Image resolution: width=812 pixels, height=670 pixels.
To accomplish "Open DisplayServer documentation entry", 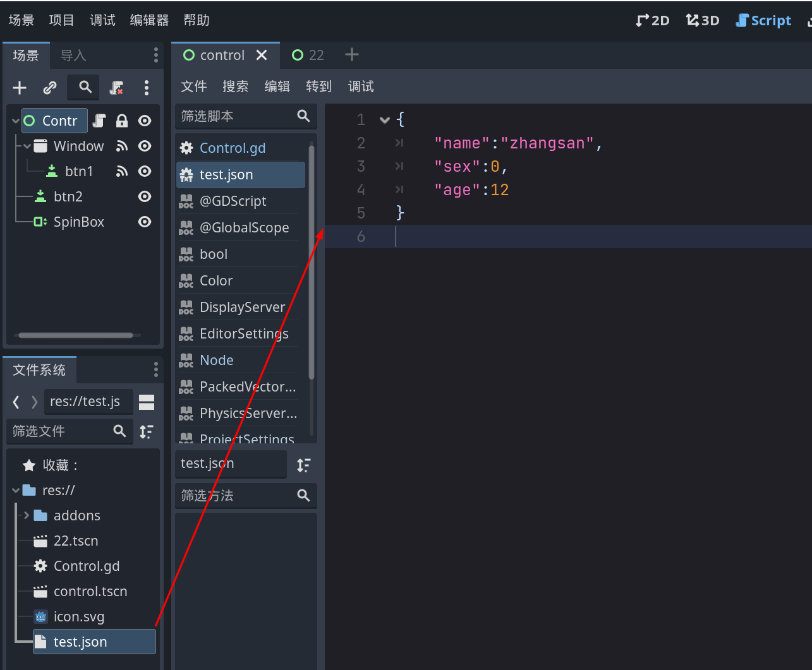I will (x=241, y=307).
